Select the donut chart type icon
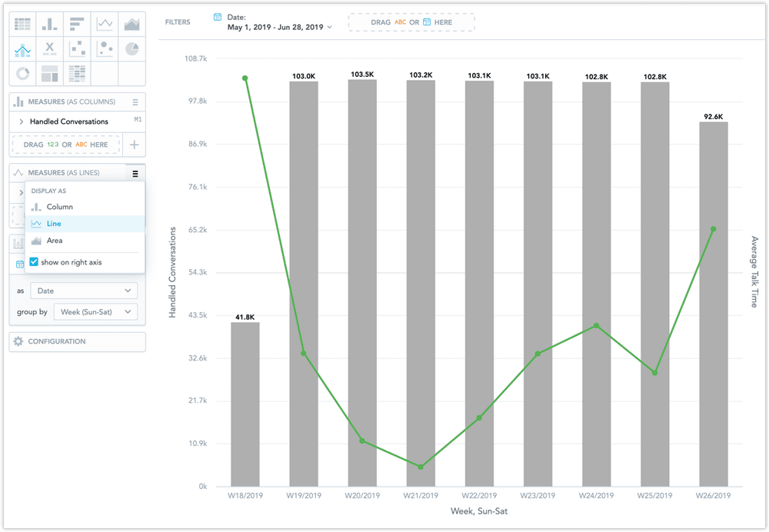Screen dimensions: 769x532 22,73
